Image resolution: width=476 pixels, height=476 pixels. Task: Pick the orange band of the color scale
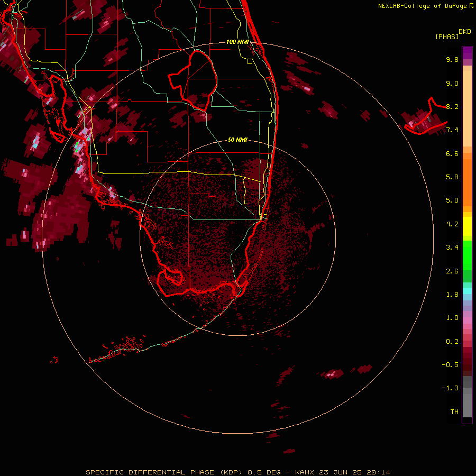pyautogui.click(x=467, y=182)
